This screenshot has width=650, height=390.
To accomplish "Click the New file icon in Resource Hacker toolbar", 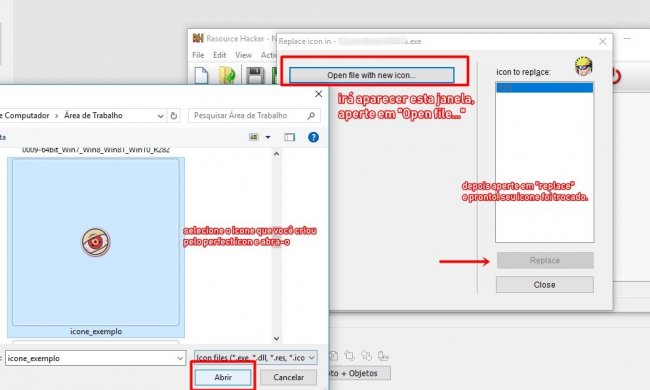I will coord(201,75).
